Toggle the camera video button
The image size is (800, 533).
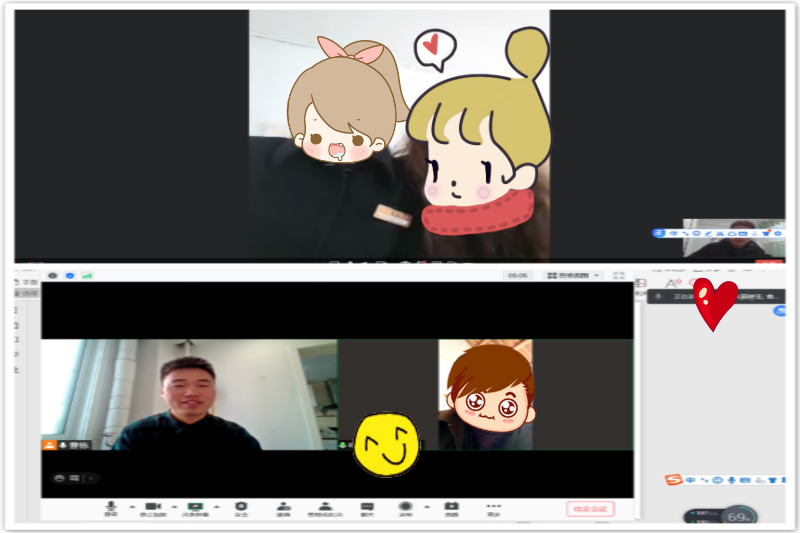click(x=153, y=508)
